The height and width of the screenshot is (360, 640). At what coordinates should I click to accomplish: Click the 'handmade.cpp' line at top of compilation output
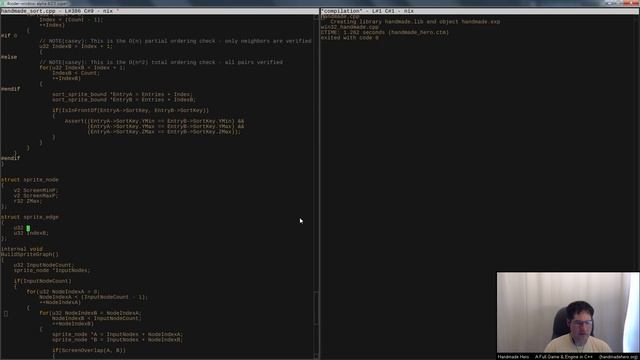click(x=340, y=17)
